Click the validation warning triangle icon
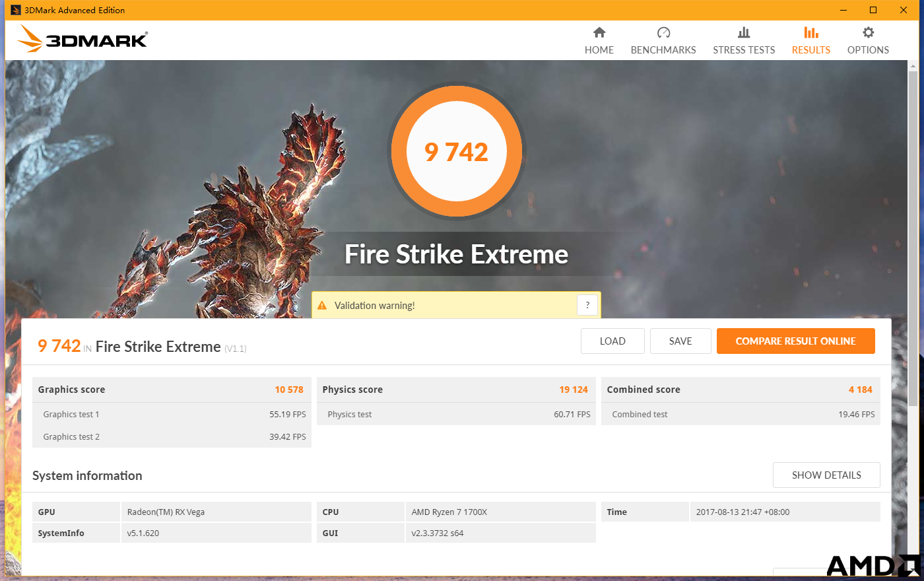This screenshot has width=924, height=581. click(322, 306)
